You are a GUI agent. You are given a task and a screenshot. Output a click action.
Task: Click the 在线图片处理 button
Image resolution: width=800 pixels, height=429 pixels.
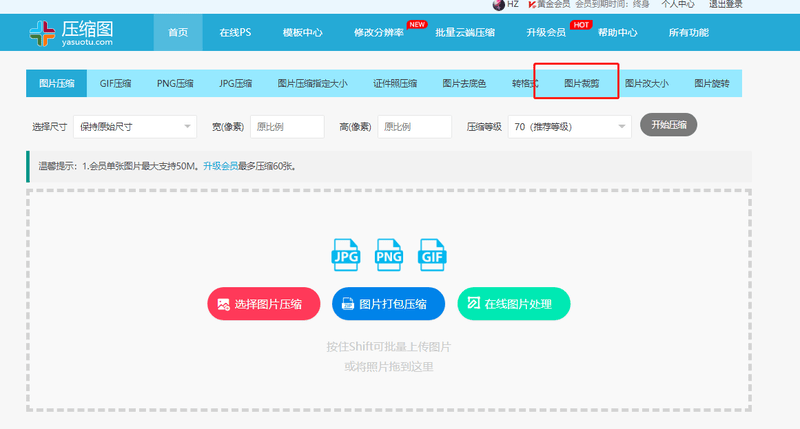point(513,304)
